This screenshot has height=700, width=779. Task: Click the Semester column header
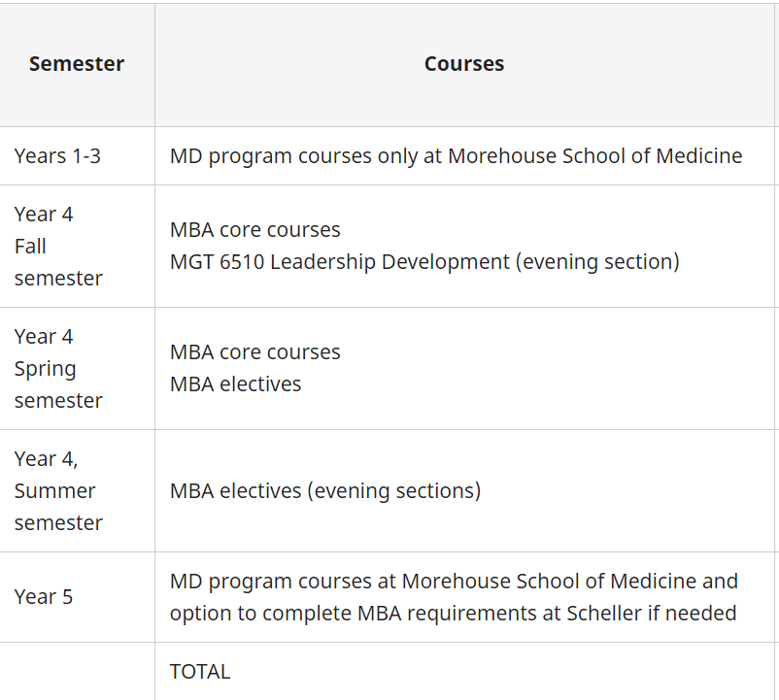(x=77, y=64)
